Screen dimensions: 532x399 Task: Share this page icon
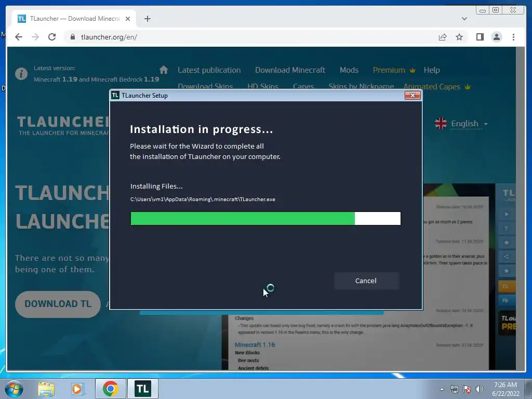click(x=443, y=37)
